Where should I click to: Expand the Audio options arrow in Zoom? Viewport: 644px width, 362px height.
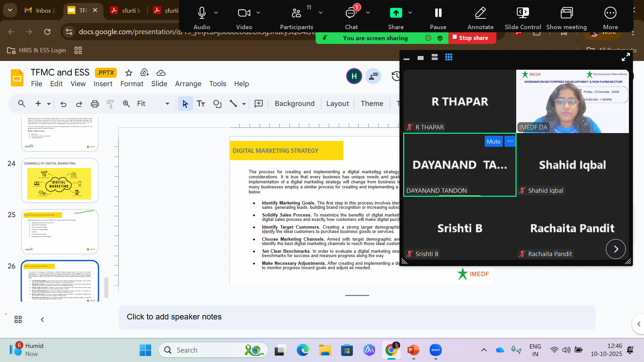(x=216, y=13)
